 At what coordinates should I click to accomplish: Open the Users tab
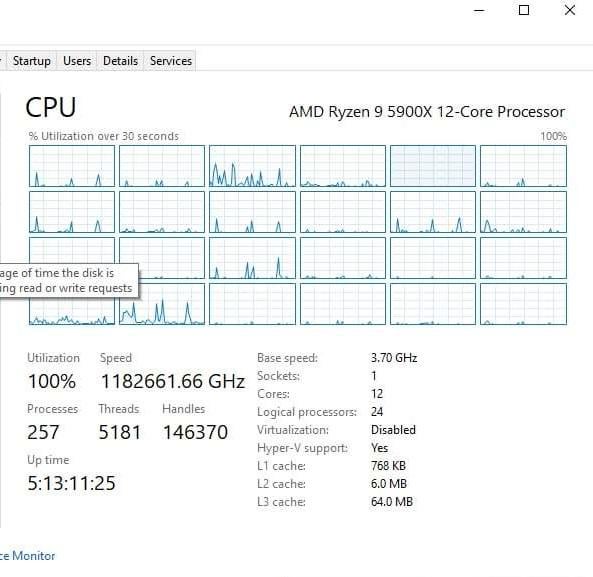click(77, 61)
